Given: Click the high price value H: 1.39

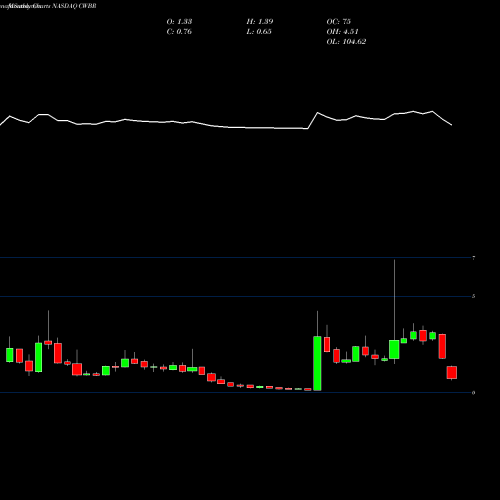Looking at the screenshot, I should click(x=260, y=22).
